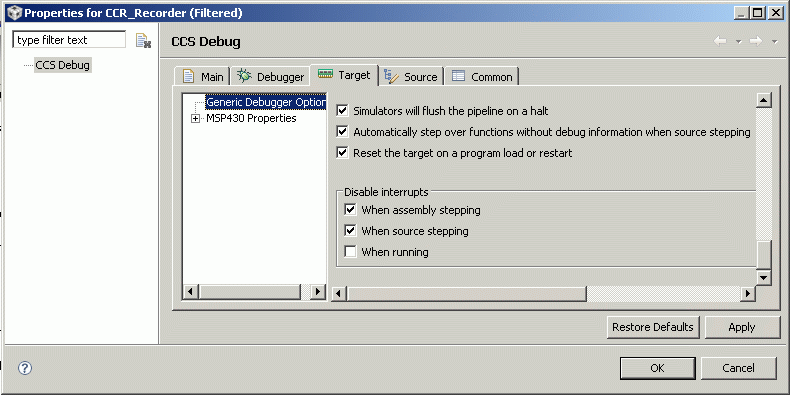
Task: Click the tree panel horizontal scrollbar thumb
Action: pyautogui.click(x=250, y=291)
